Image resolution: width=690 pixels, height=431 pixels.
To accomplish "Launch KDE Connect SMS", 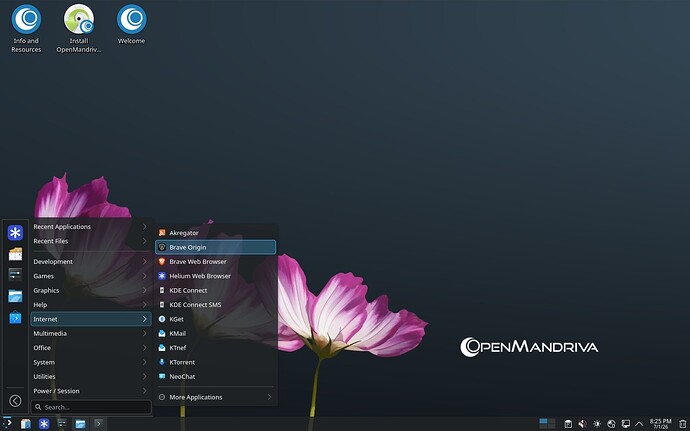I will pyautogui.click(x=216, y=305).
